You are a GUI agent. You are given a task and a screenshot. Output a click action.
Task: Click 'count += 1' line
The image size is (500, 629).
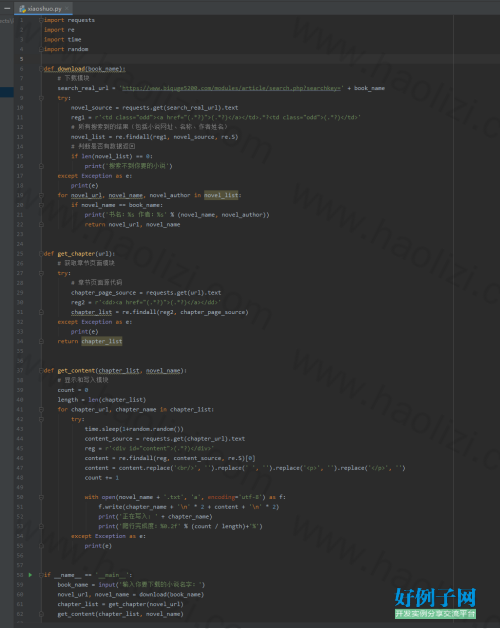click(x=102, y=478)
